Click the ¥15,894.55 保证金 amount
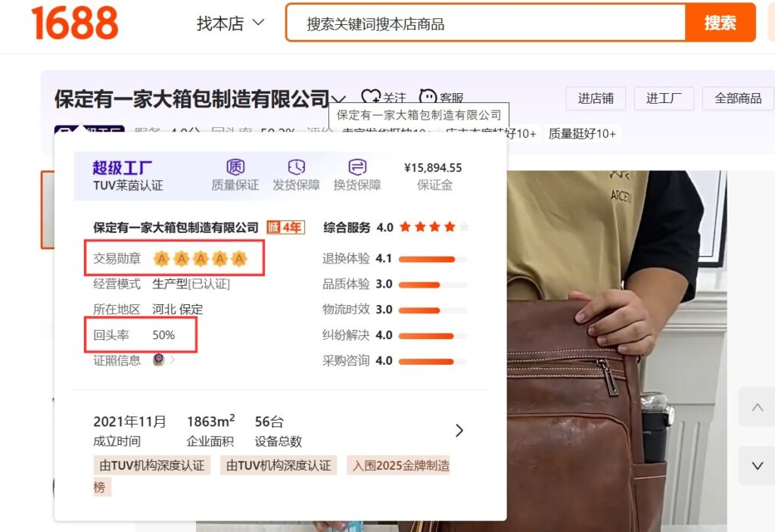Screen dimensions: 775x532 (433, 168)
